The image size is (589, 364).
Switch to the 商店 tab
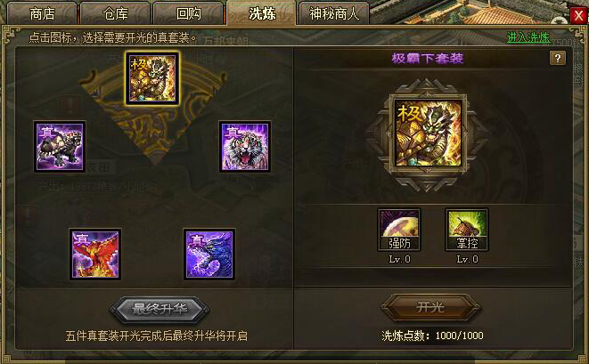tap(42, 13)
